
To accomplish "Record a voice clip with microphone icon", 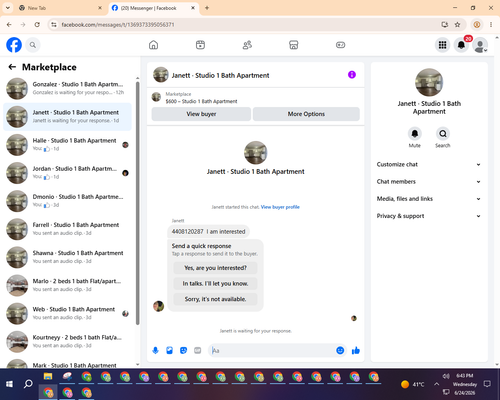I will [155, 350].
